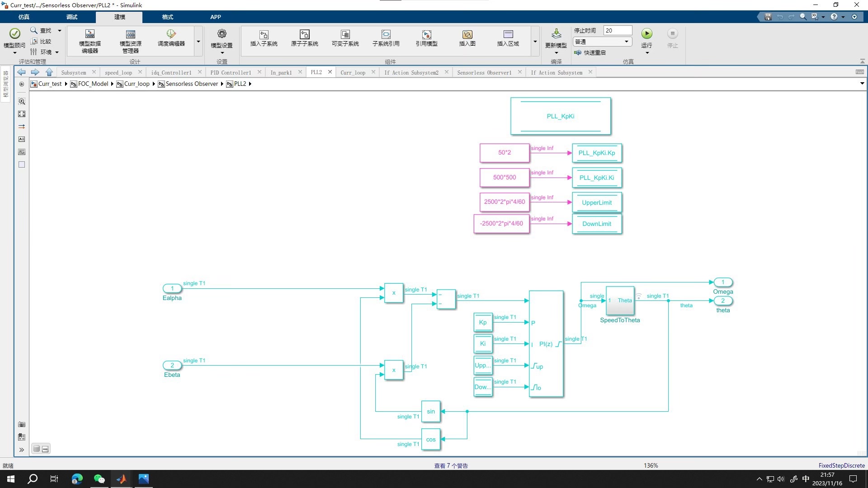Switch to the Curr_loop model tab
Image resolution: width=868 pixels, height=488 pixels.
(x=353, y=72)
